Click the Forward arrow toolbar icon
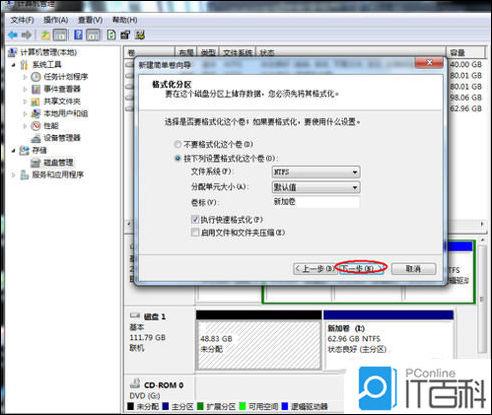This screenshot has height=415, width=492. click(26, 35)
